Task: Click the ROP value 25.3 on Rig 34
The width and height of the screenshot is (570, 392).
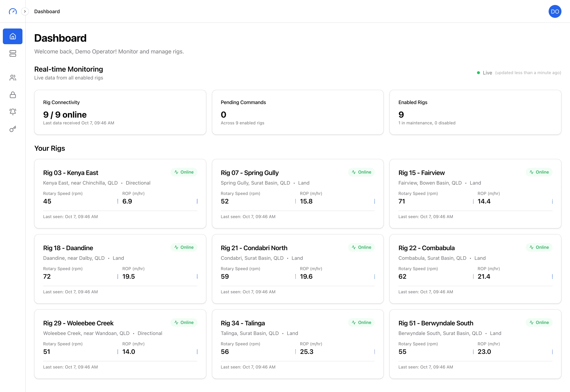Action: [307, 352]
